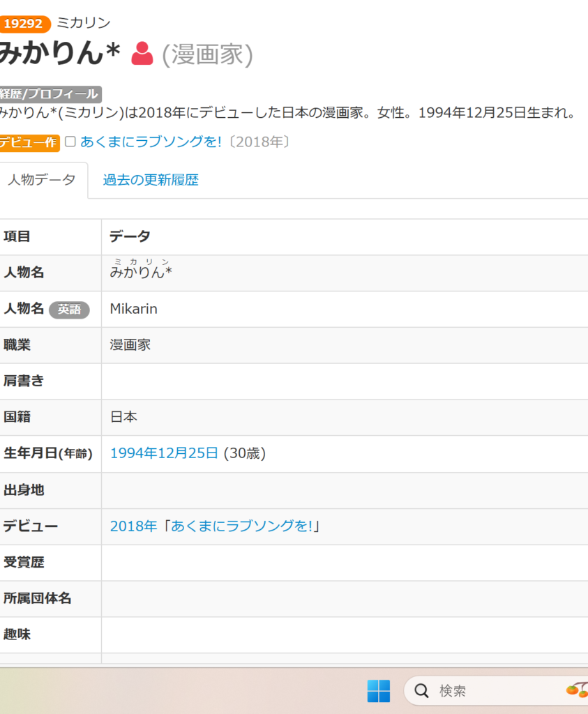This screenshot has width=588, height=714.
Task: Open the あくまにラブソングを! link under デビュー作
Action: [151, 142]
